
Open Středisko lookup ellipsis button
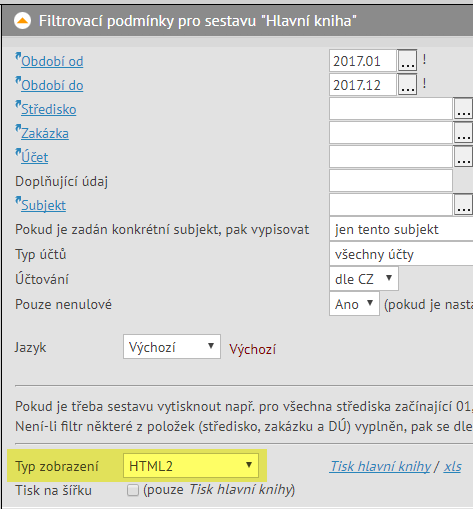coord(463,109)
